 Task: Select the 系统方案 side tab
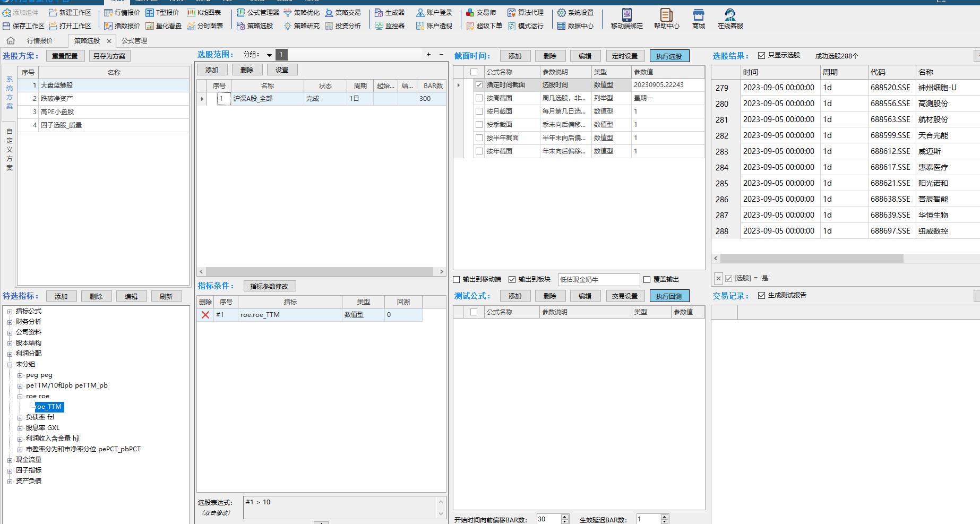(9, 92)
